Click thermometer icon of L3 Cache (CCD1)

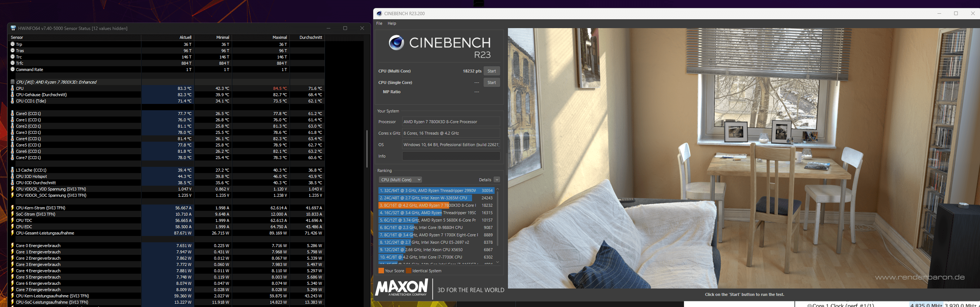[x=13, y=170]
